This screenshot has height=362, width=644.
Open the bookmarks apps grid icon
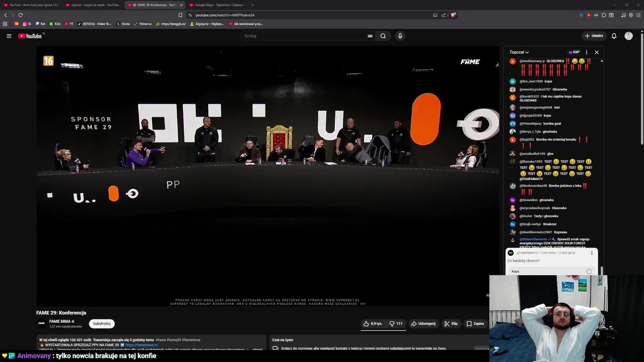(5, 24)
